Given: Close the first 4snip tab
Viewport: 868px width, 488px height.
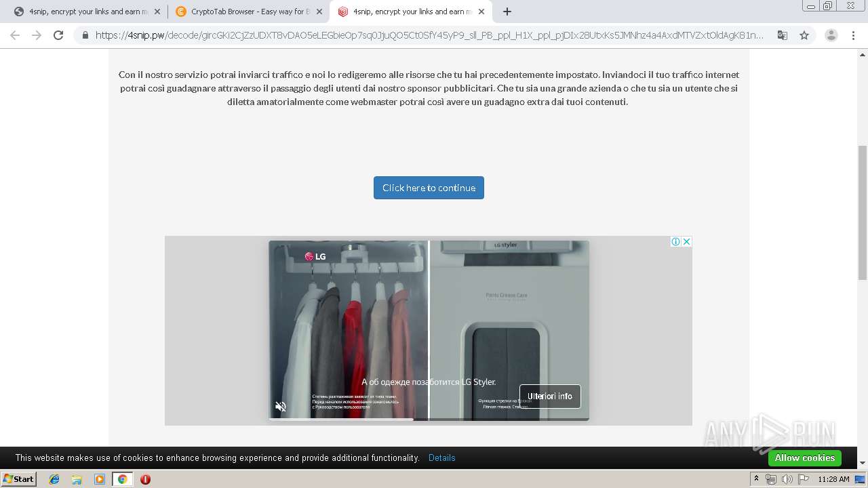Looking at the screenshot, I should pyautogui.click(x=157, y=12).
